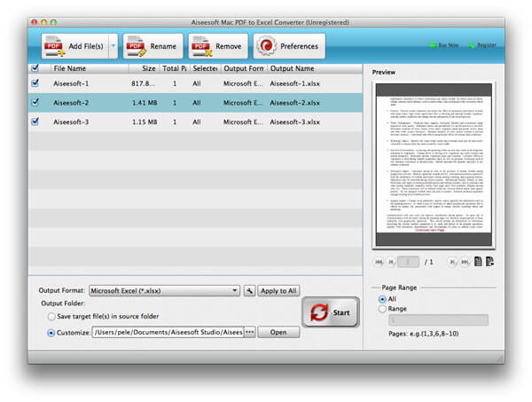Click the Buy Now link

(443, 45)
